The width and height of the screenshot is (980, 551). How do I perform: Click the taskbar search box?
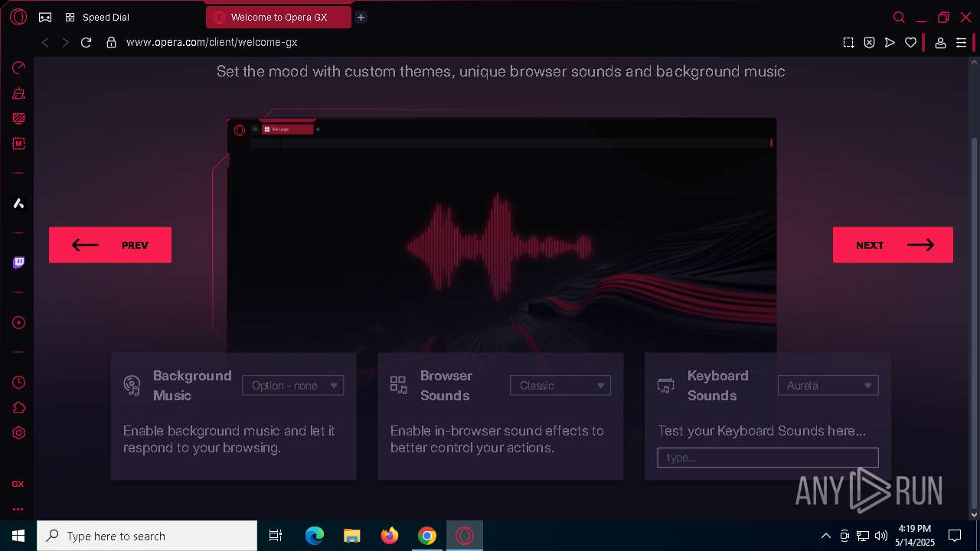pos(147,536)
